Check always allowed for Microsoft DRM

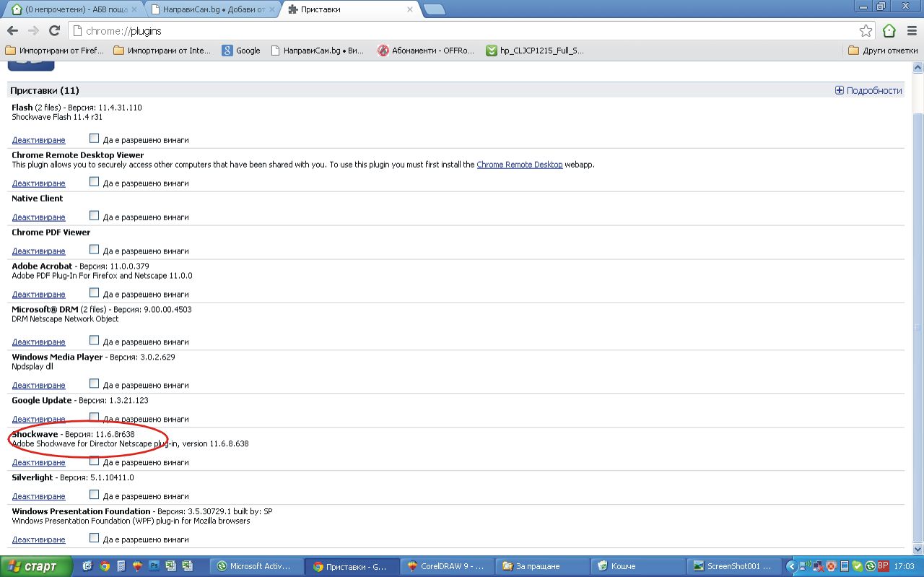pos(94,340)
